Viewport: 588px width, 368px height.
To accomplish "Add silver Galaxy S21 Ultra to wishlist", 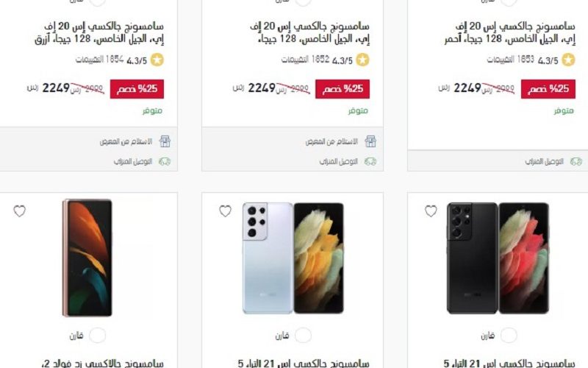I will tap(225, 211).
